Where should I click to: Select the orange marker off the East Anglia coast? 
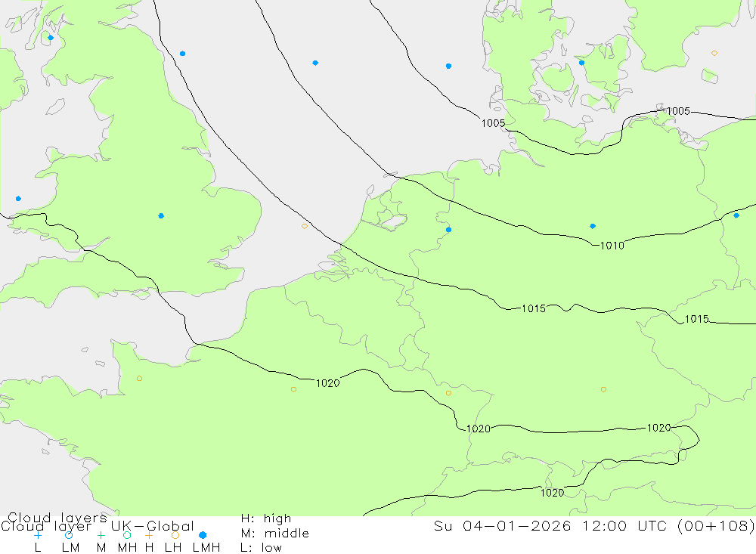coord(304,226)
